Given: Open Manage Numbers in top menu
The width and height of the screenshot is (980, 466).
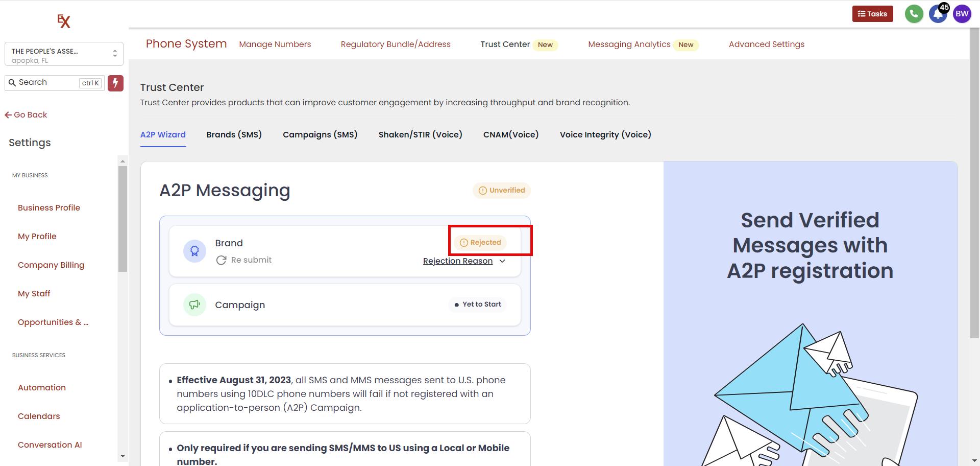Looking at the screenshot, I should (275, 44).
